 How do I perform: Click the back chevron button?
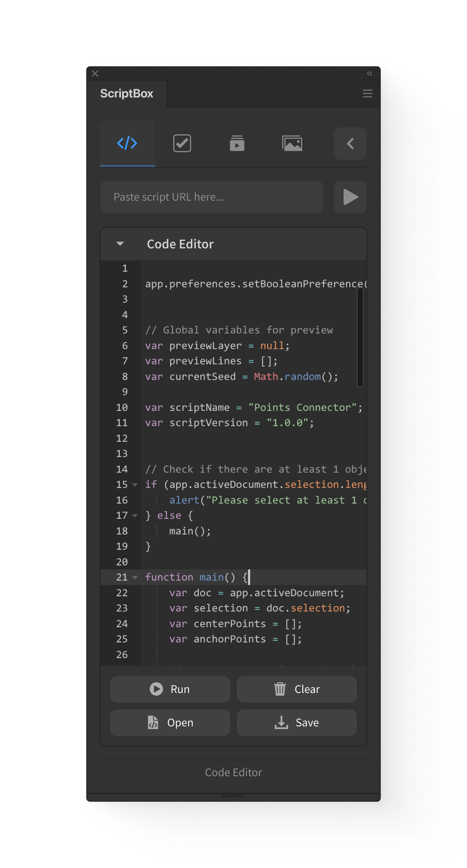(350, 144)
